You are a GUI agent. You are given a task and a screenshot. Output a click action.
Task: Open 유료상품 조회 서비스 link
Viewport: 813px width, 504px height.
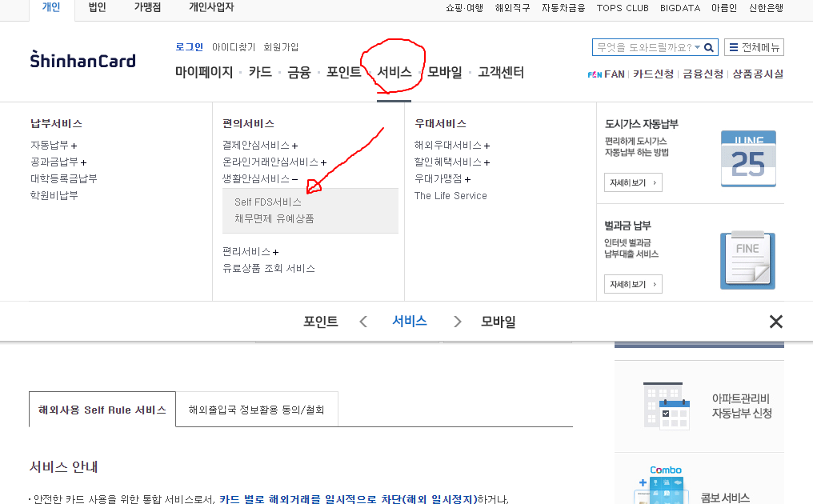pos(269,268)
